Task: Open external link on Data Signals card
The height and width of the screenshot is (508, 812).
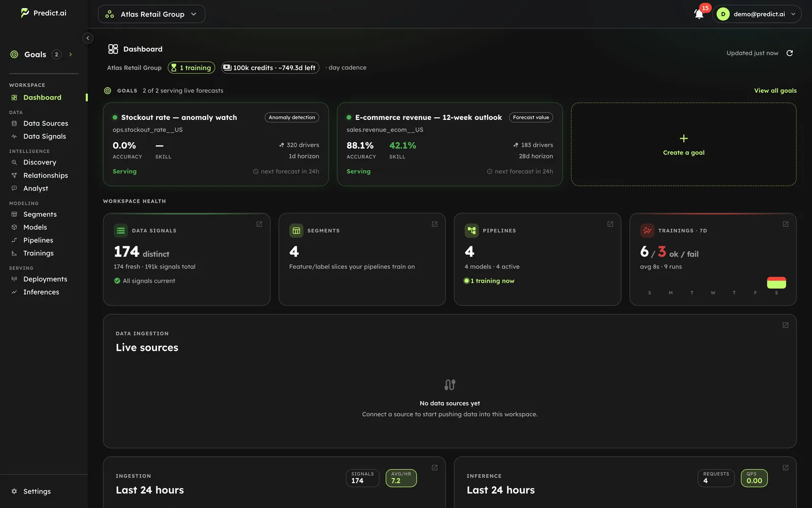Action: 259,224
